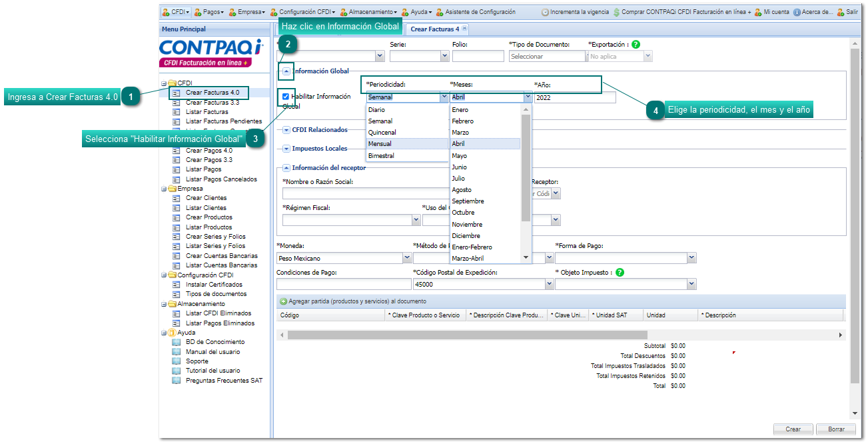Expand the CFDI Relacionados section
868x444 pixels.
click(x=286, y=130)
